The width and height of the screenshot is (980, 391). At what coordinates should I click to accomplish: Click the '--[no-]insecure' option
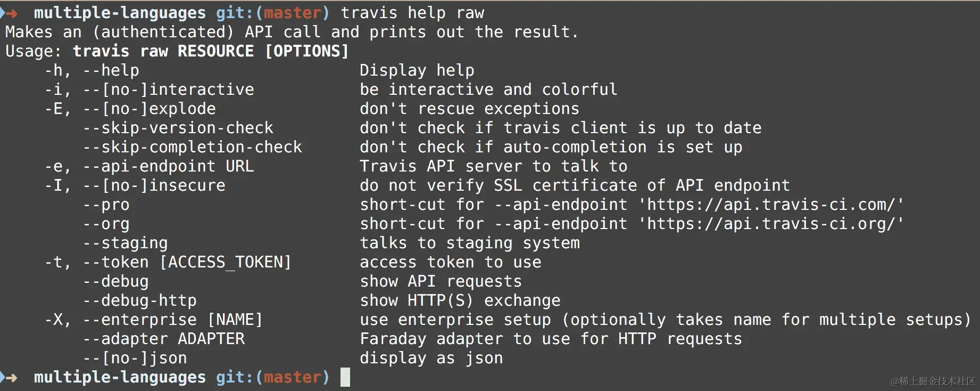pos(154,185)
